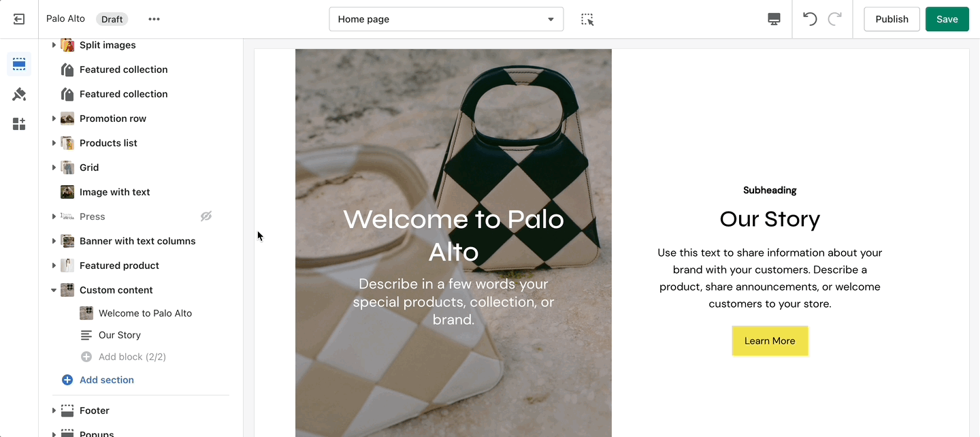980x437 pixels.
Task: Open the Home page template dropdown
Action: (446, 19)
